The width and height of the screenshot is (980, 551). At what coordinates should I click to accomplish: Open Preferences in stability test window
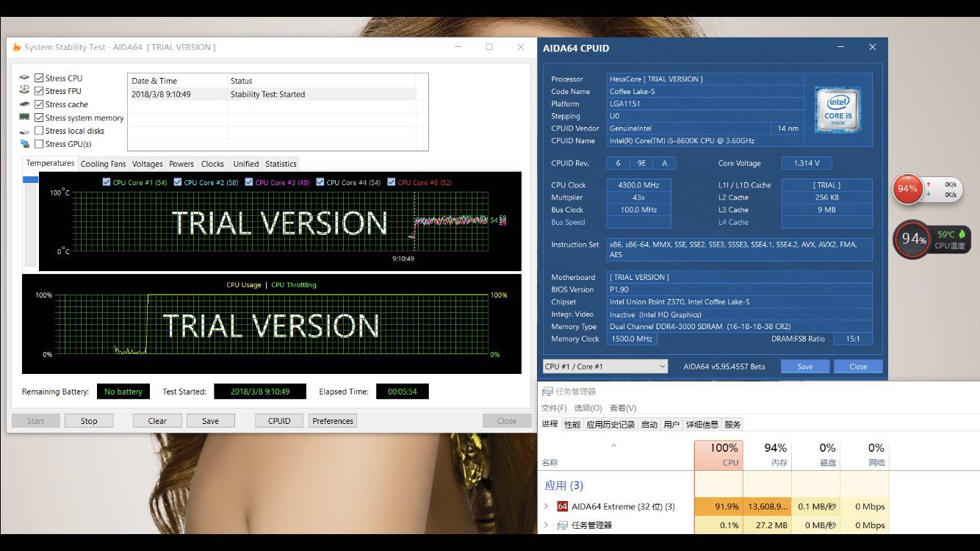pyautogui.click(x=333, y=421)
